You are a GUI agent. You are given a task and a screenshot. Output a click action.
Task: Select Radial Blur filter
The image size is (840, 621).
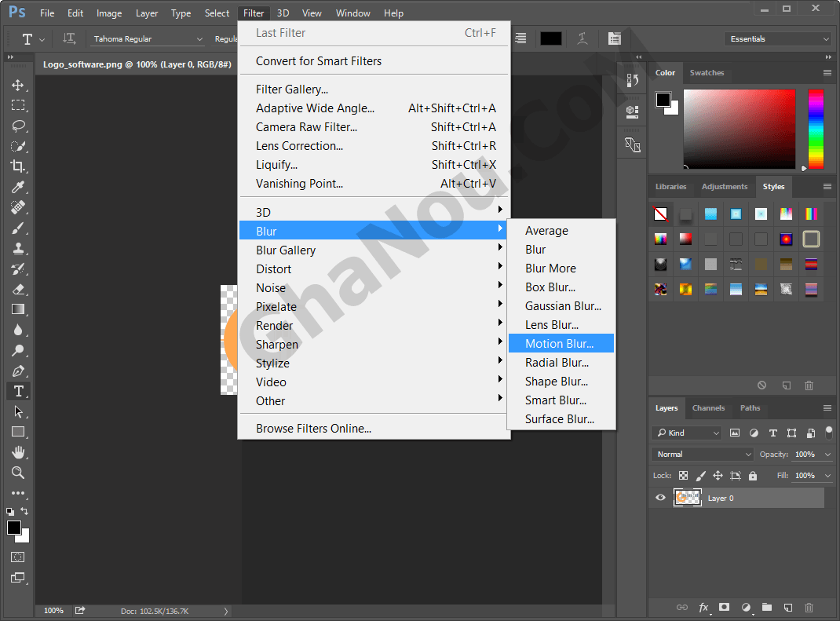(561, 363)
